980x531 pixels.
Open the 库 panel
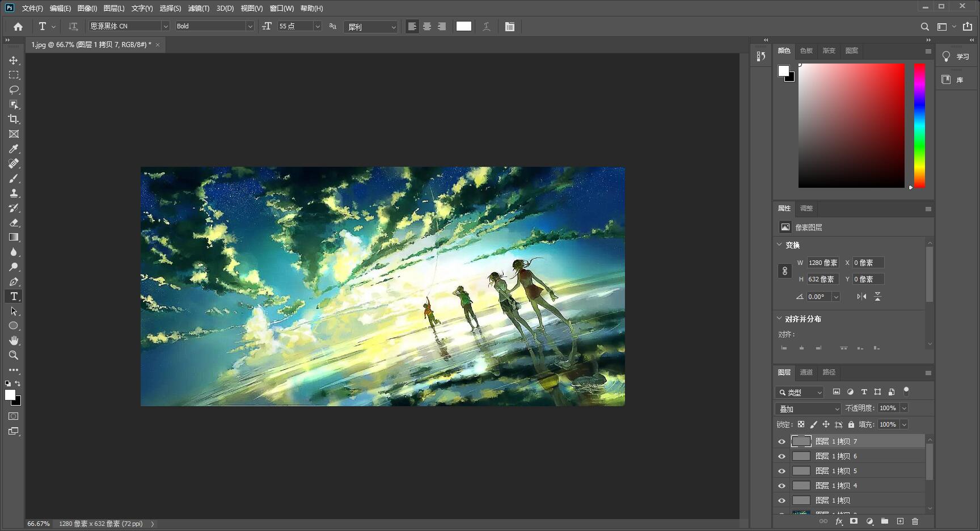[x=957, y=80]
